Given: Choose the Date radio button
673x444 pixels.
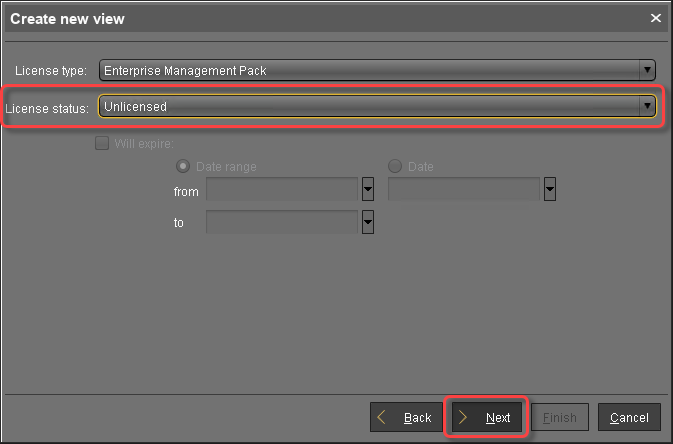Looking at the screenshot, I should [395, 167].
